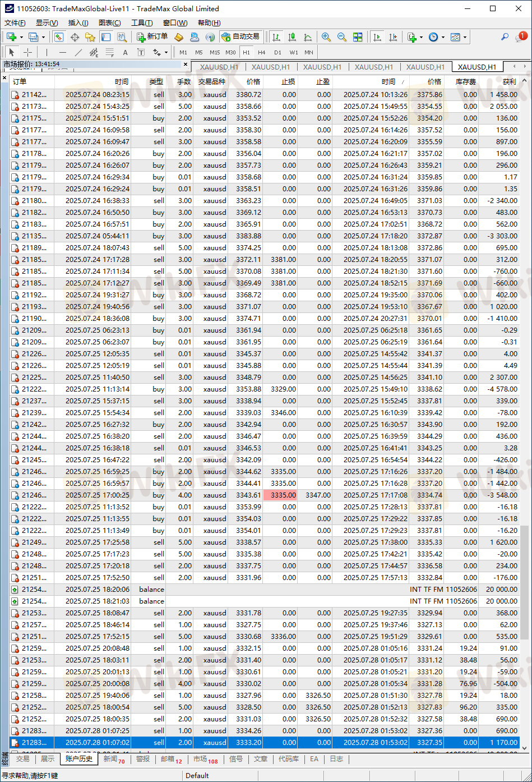Select the horizontal line drawing tool
Screen dimensions: 532x782
tap(62, 52)
